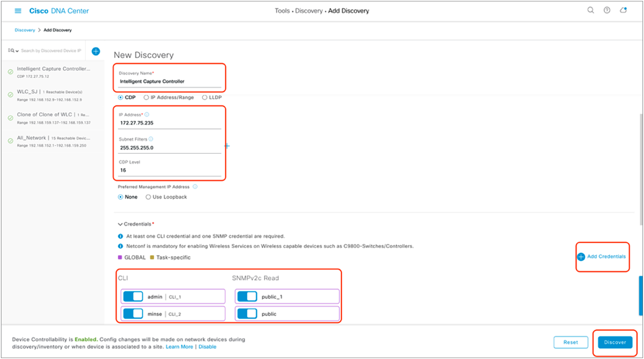Screen dimensions: 644x359
Task: Toggle the admin CLI_1 credential switch
Action: tap(133, 297)
